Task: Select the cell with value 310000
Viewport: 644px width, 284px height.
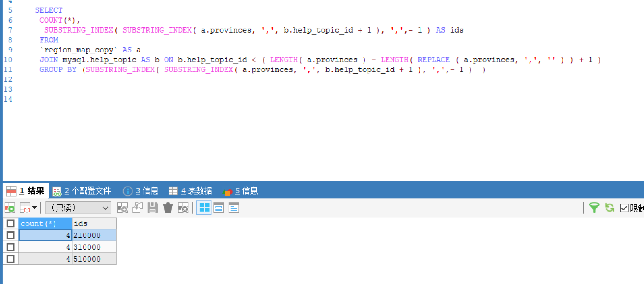Action: pyautogui.click(x=94, y=247)
